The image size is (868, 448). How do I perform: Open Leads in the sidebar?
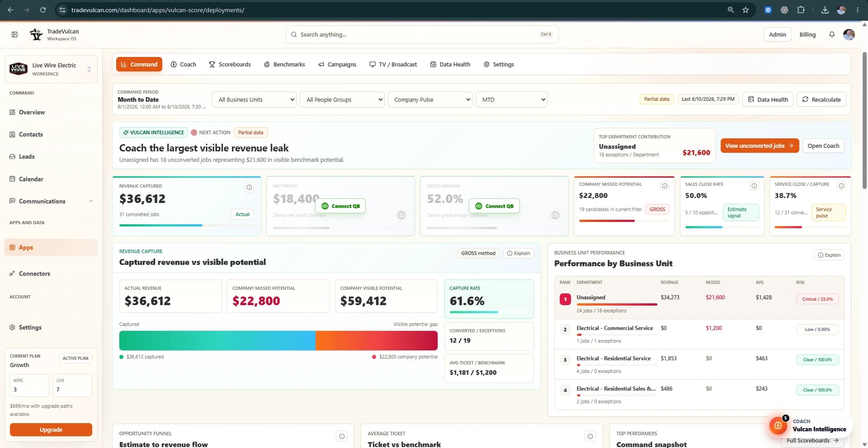(51, 156)
